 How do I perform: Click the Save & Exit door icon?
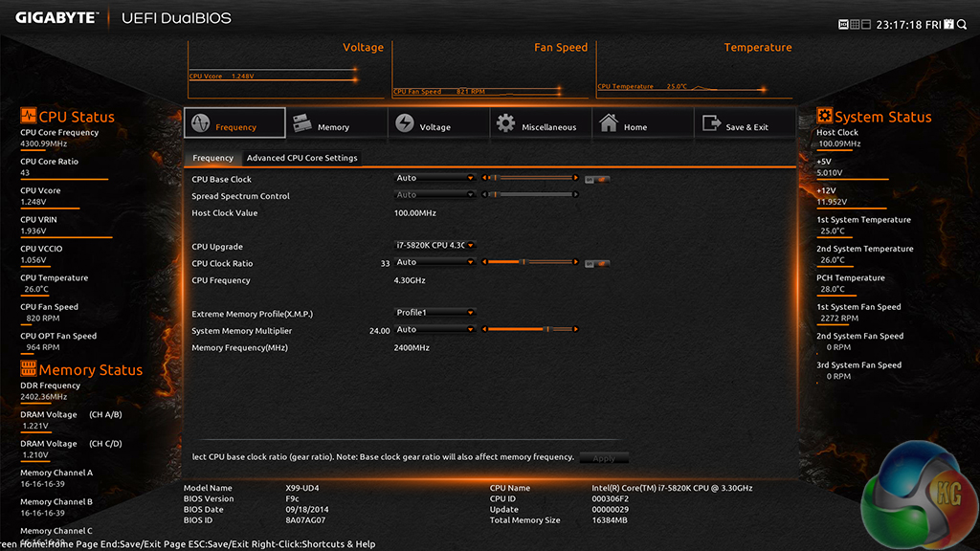click(x=711, y=124)
